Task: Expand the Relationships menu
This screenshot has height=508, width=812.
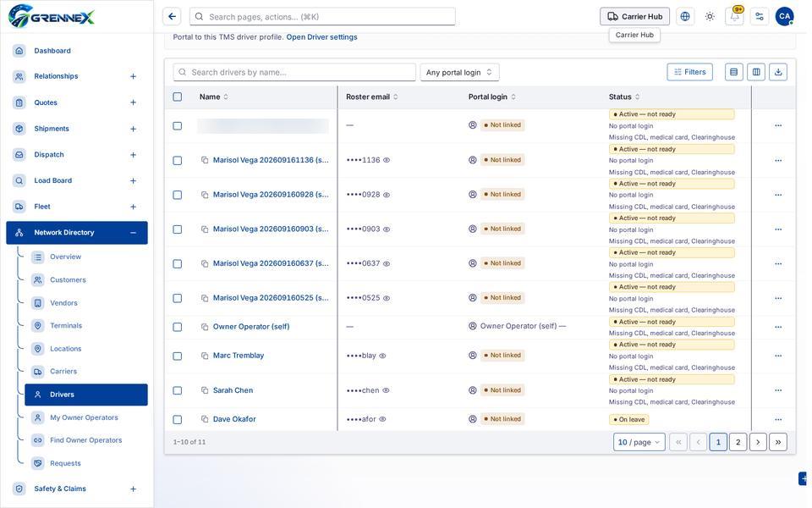Action: 133,76
